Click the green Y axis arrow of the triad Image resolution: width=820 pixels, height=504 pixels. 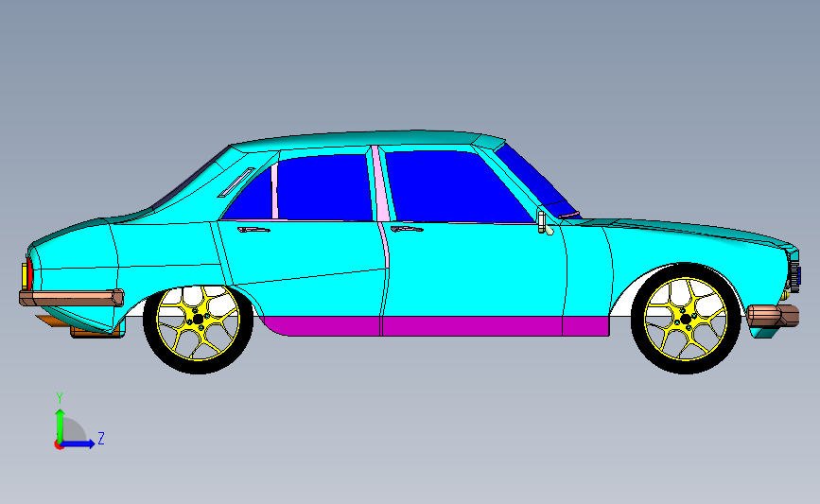coord(60,425)
